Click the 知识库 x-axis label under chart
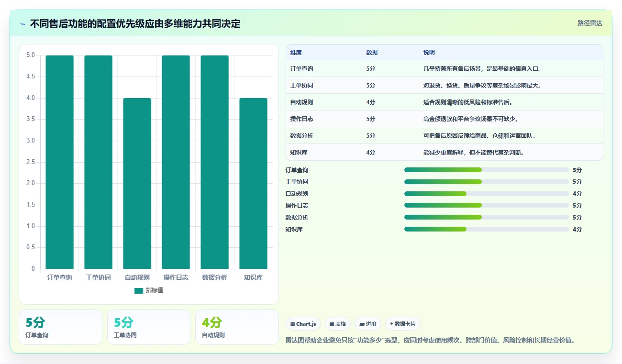This screenshot has height=364, width=622. click(x=253, y=277)
